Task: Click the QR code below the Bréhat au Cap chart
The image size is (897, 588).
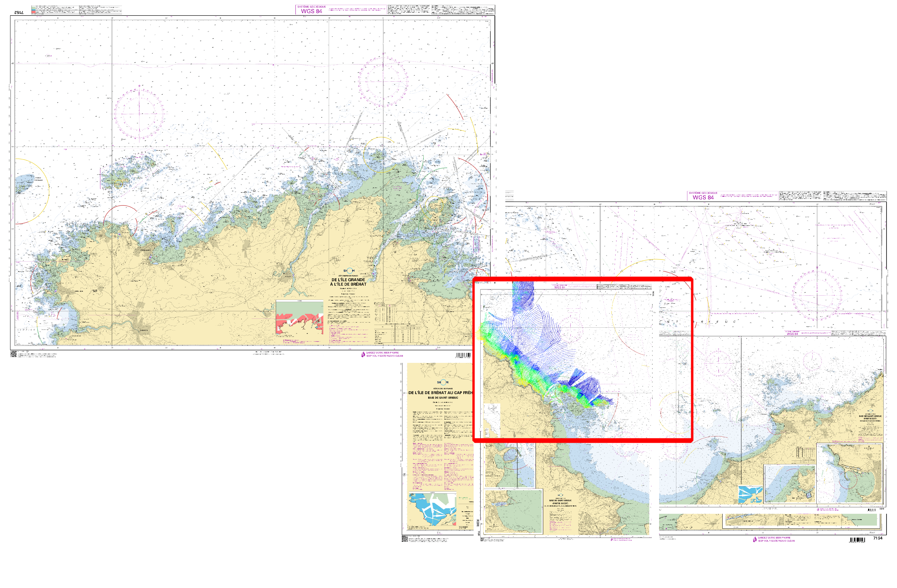Action: 405,539
